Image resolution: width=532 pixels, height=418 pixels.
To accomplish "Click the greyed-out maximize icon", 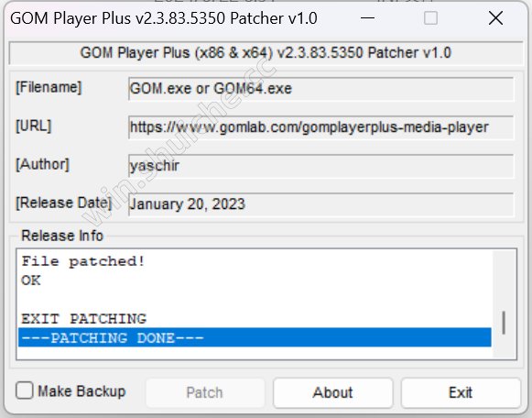I will click(x=430, y=18).
